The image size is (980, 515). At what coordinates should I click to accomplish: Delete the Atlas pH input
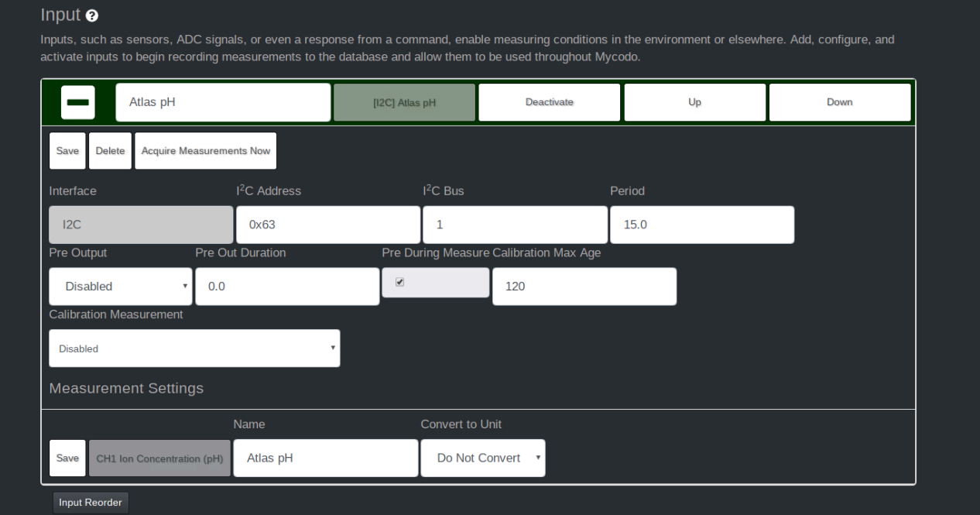110,151
